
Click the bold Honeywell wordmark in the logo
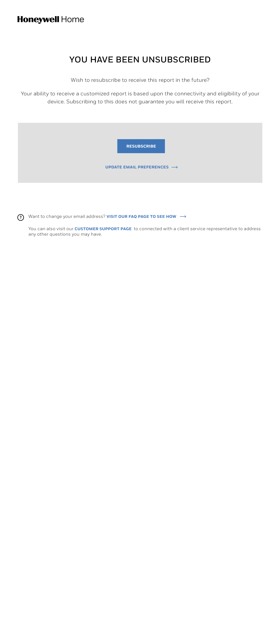pyautogui.click(x=38, y=19)
